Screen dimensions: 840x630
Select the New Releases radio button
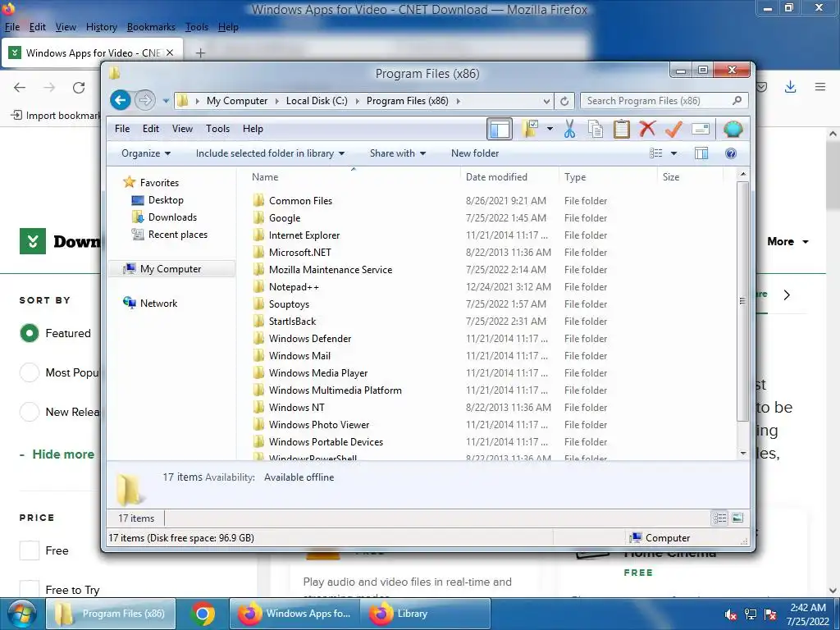pos(30,412)
